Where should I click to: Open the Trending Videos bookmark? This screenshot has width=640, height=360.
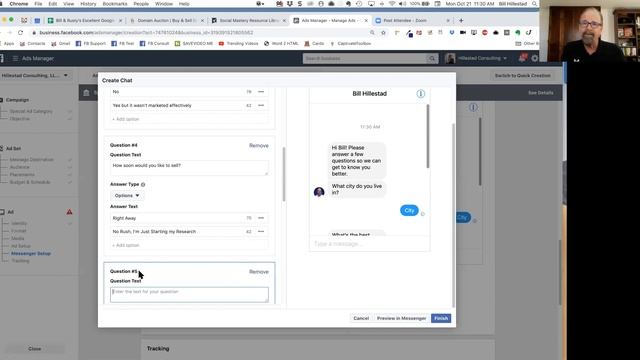point(238,43)
